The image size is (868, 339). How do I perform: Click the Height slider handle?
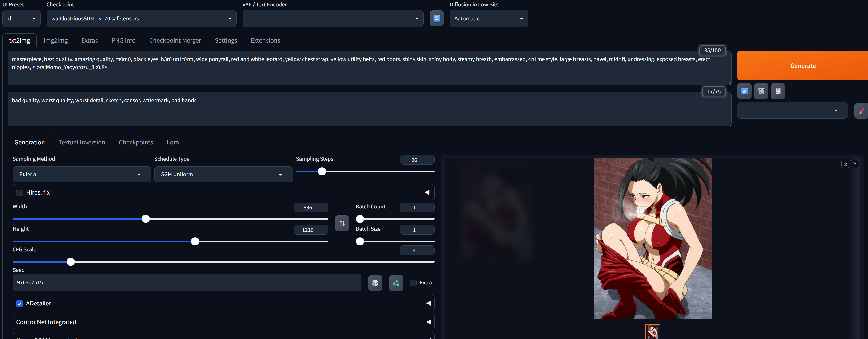[x=195, y=241]
